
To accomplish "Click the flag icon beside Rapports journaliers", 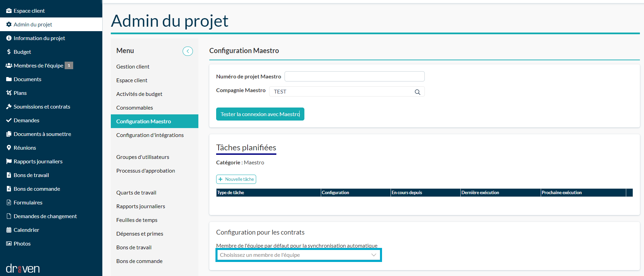I will click(x=9, y=161).
